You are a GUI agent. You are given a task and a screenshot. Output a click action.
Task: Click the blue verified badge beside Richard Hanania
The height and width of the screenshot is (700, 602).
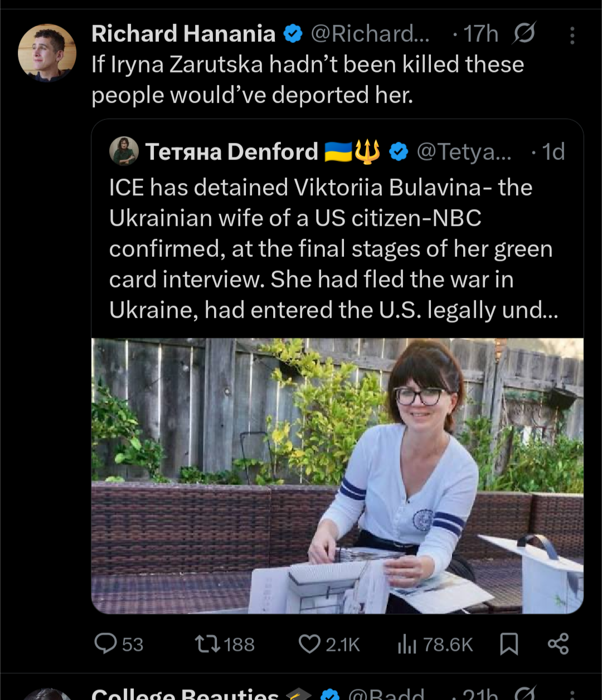tap(293, 35)
